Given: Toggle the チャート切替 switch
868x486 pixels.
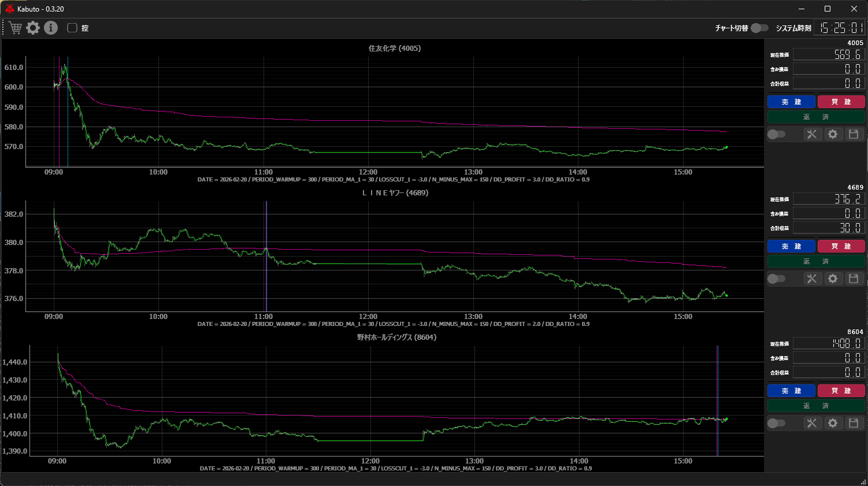Looking at the screenshot, I should (759, 28).
